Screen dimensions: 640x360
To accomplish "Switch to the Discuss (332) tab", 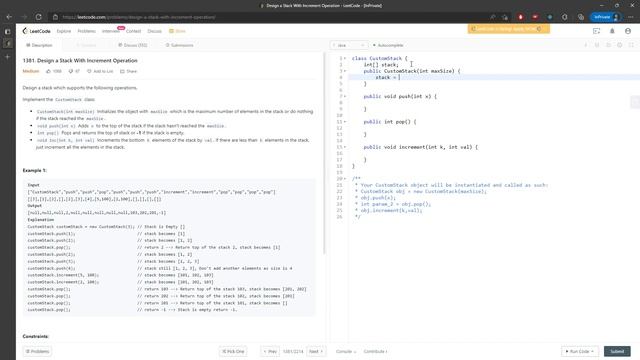I will 133,45.
